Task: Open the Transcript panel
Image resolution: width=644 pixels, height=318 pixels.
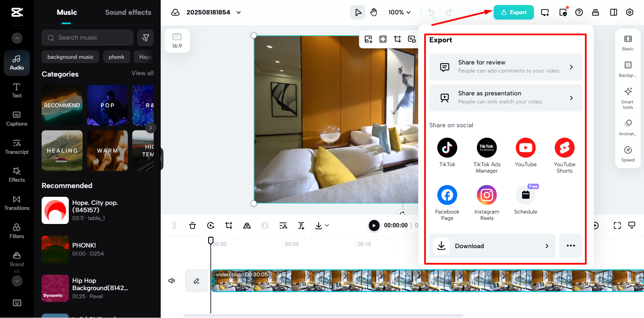Action: [x=17, y=147]
